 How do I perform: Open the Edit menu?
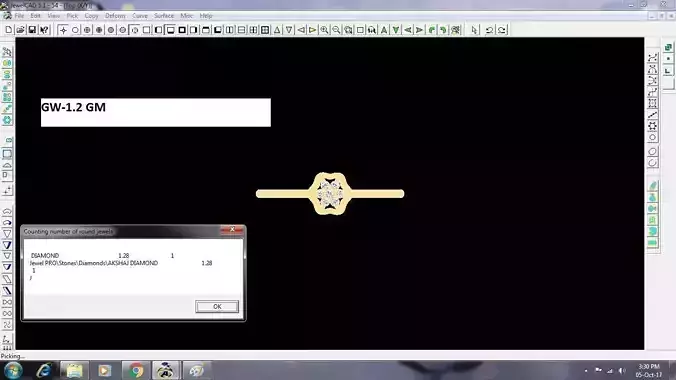[35, 16]
